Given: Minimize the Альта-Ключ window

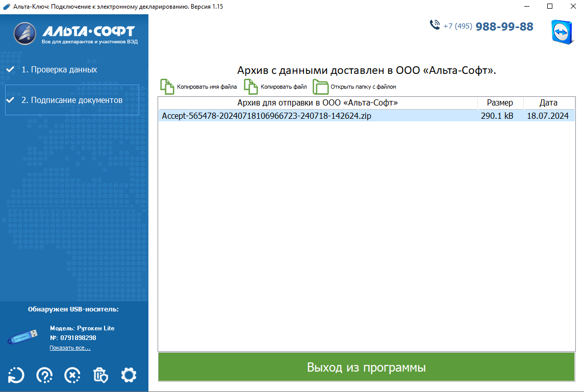Looking at the screenshot, I should [527, 6].
